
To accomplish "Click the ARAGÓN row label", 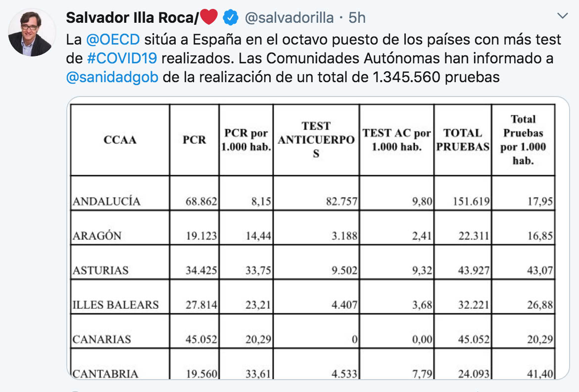I will coord(96,236).
